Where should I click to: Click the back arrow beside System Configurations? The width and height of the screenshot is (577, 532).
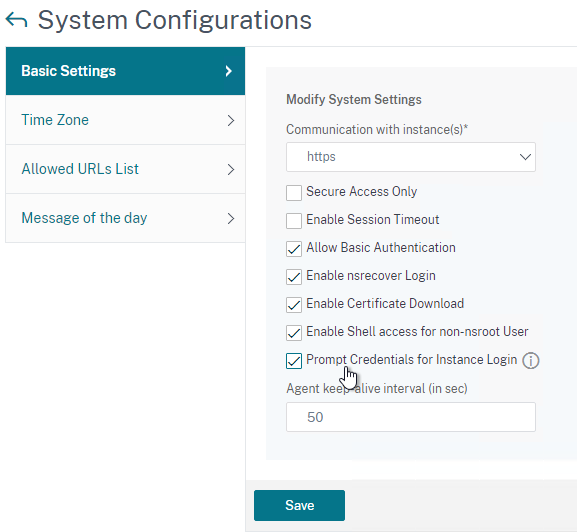17,20
